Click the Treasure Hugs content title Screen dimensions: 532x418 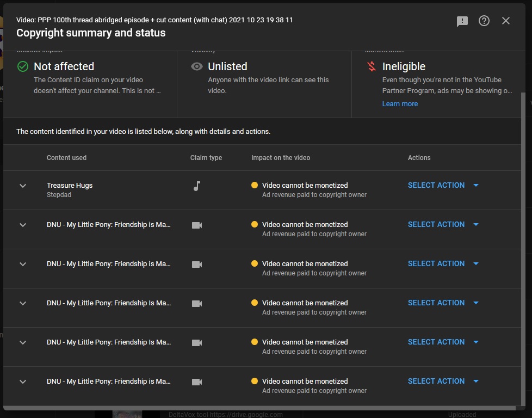70,185
